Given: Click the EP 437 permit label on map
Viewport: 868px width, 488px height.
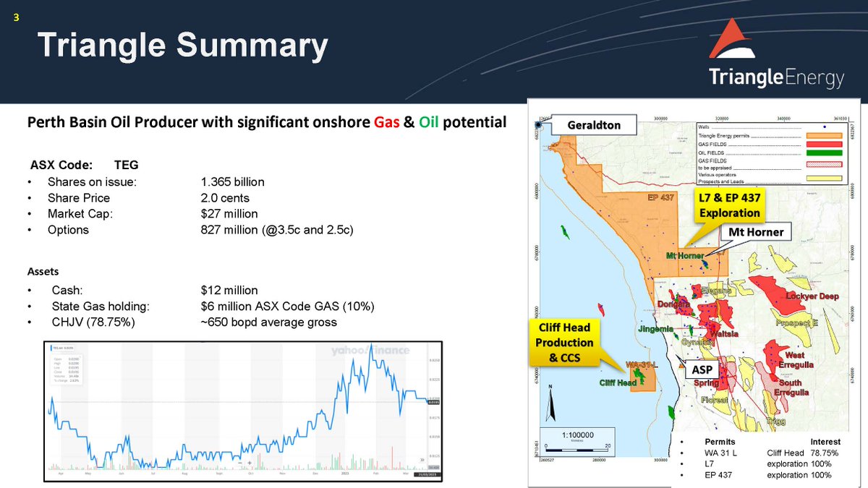Looking at the screenshot, I should click(x=661, y=197).
